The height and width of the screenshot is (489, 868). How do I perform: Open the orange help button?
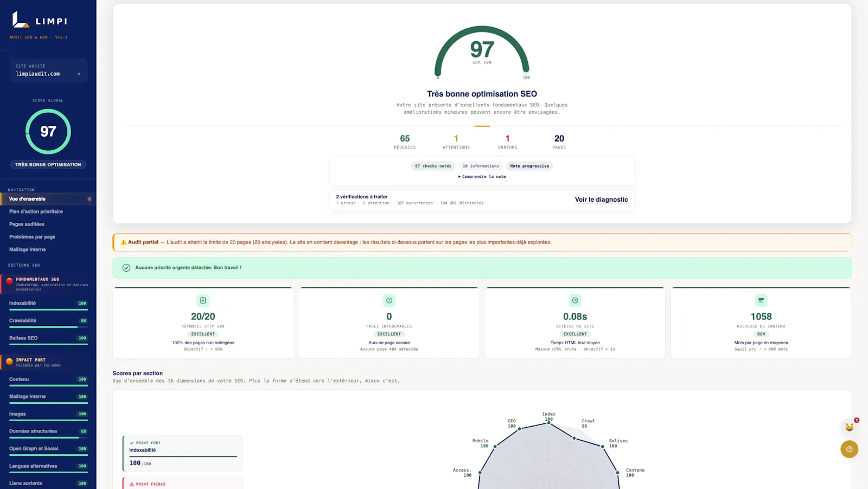pyautogui.click(x=849, y=449)
